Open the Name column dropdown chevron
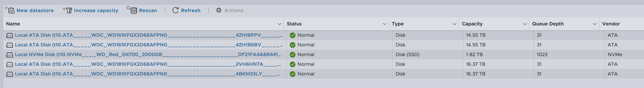This screenshot has width=644, height=88. coord(279,24)
